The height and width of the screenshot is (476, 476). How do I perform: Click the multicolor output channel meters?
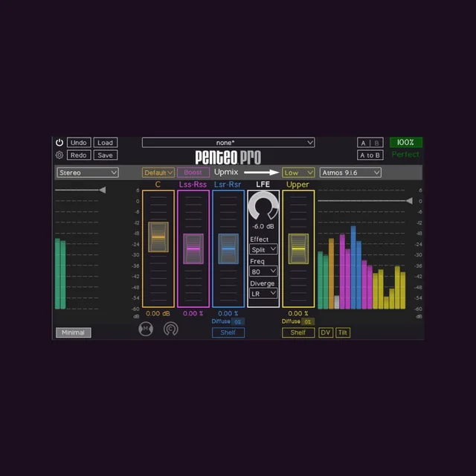tap(361, 268)
